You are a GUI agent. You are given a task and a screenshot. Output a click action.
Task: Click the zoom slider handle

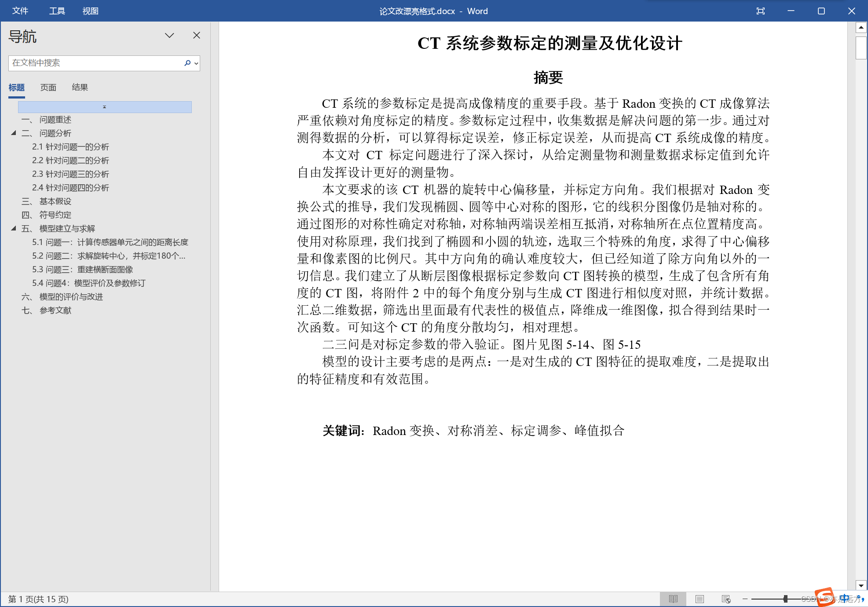785,599
